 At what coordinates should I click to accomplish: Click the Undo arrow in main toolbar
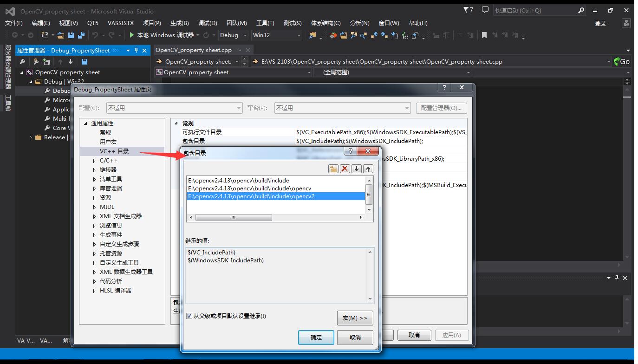(95, 35)
